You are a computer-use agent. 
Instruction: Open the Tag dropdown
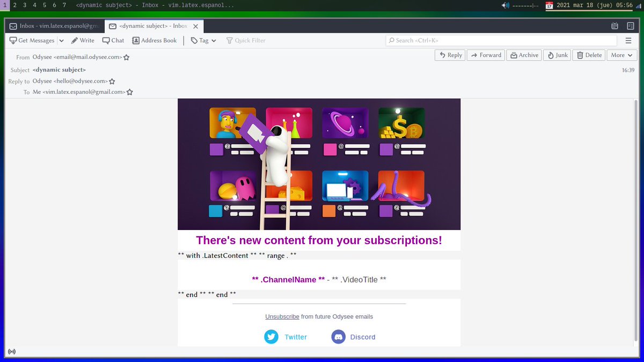203,40
